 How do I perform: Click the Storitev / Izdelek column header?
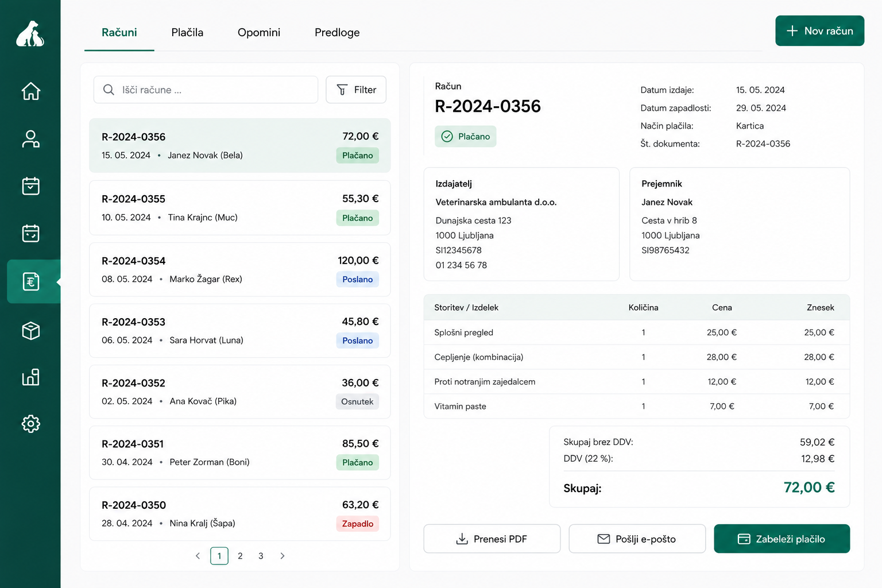pos(466,308)
